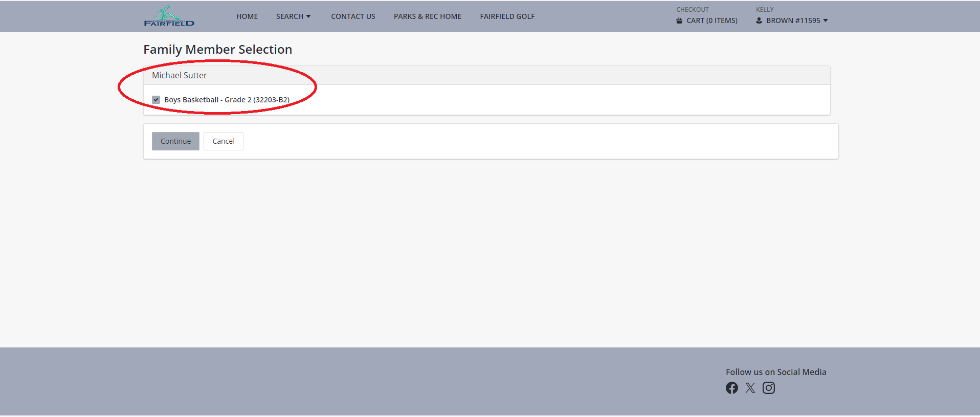The image size is (980, 417).
Task: Click the Fairfield logo
Action: 169,16
